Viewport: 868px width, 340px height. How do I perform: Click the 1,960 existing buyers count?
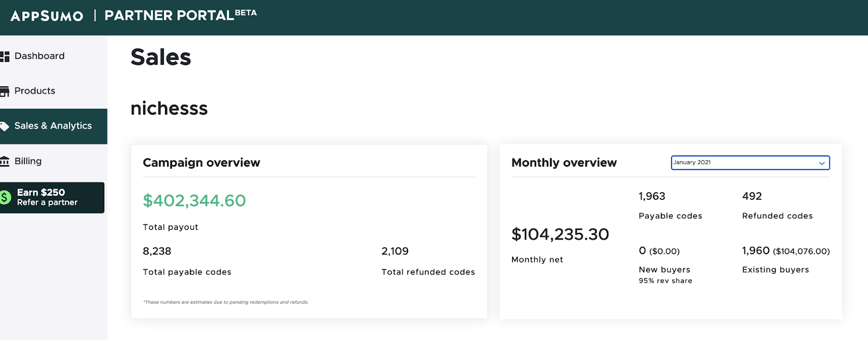click(x=756, y=250)
